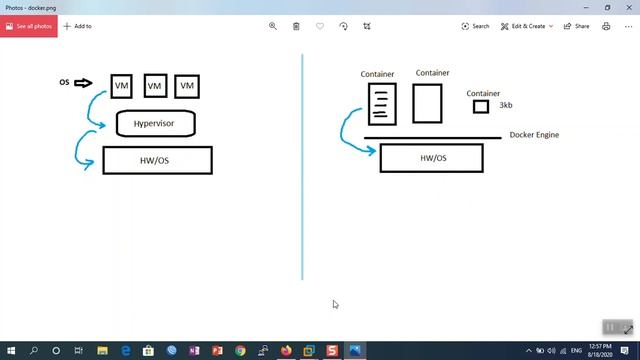Select the Crop tool icon
This screenshot has height=360, width=640.
367,26
